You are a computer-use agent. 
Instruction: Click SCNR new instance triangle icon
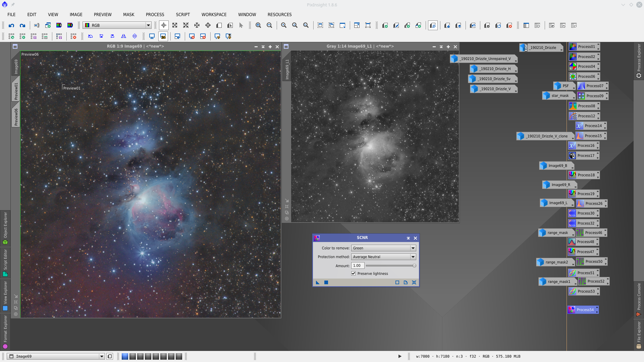tap(318, 283)
